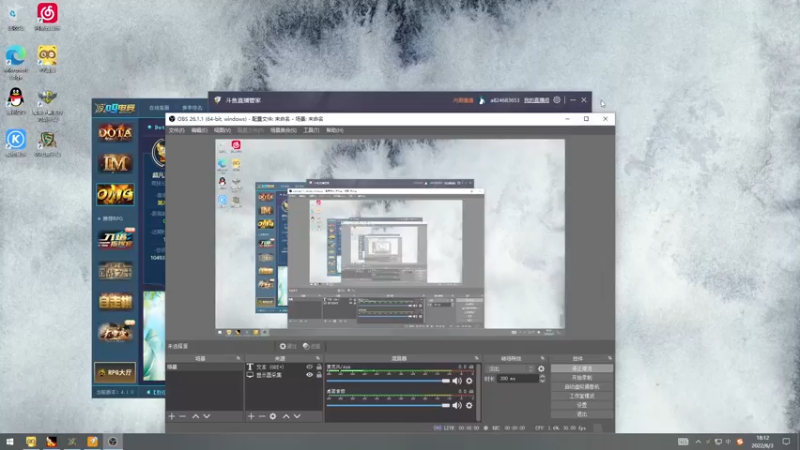Click the 开始录制 start recording button
Image resolution: width=800 pixels, height=450 pixels.
(582, 378)
